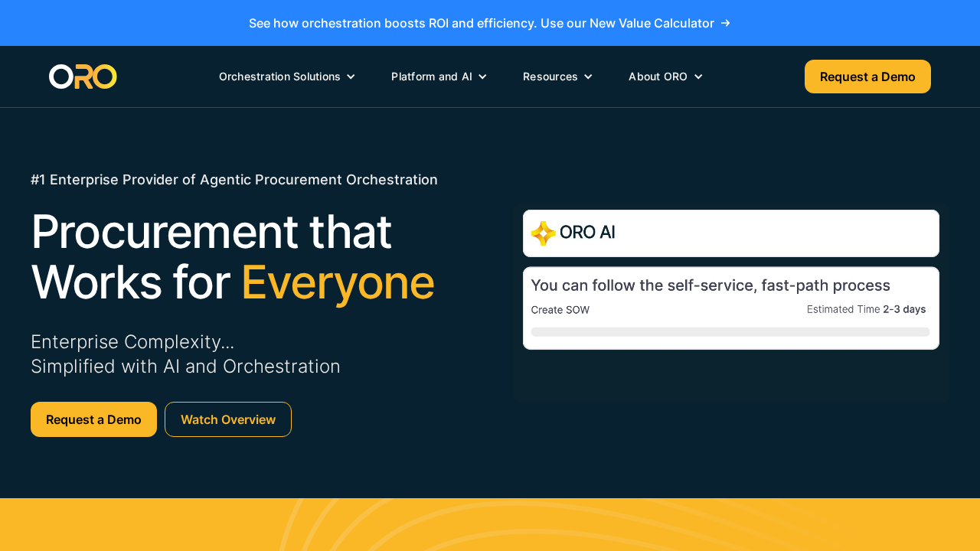Click the About ORO chevron arrow

(697, 77)
